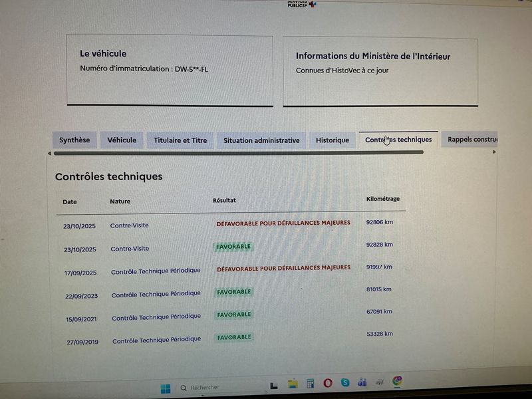532x399 pixels.
Task: Click the Favorable badge for 22/09/2023
Action: tap(234, 292)
